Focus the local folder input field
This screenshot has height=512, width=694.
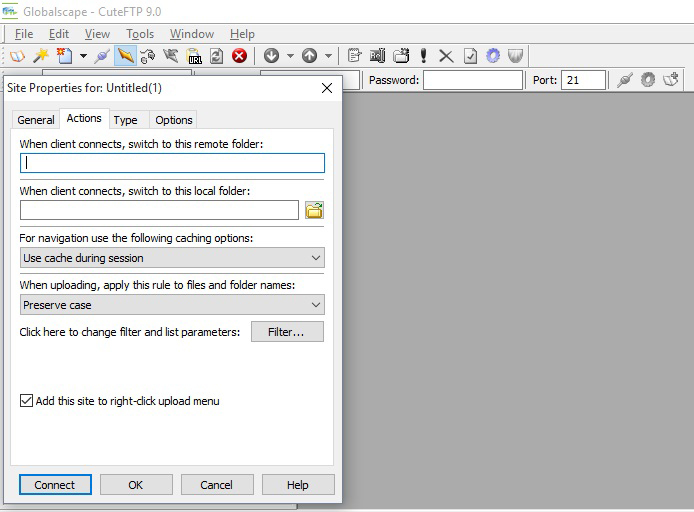point(159,210)
